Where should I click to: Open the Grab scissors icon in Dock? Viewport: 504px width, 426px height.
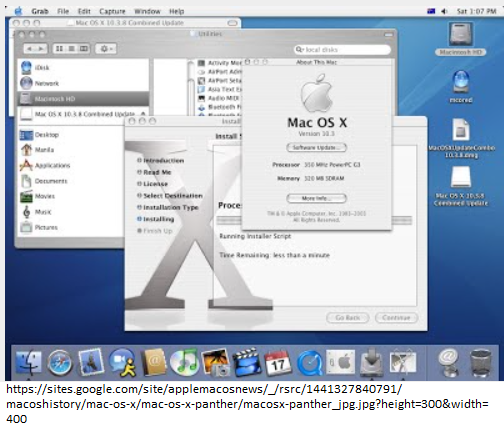pos(403,362)
